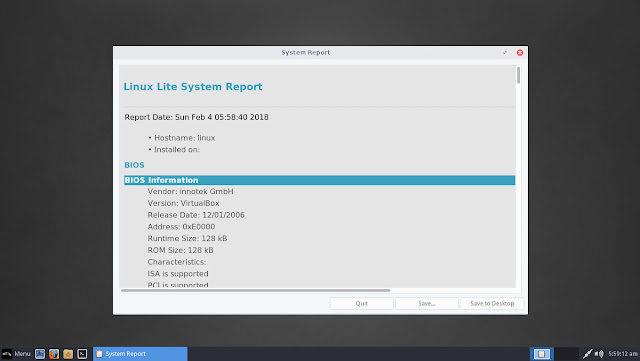This screenshot has height=361, width=640.
Task: Click the show desktop taskbar icon
Action: coord(40,354)
